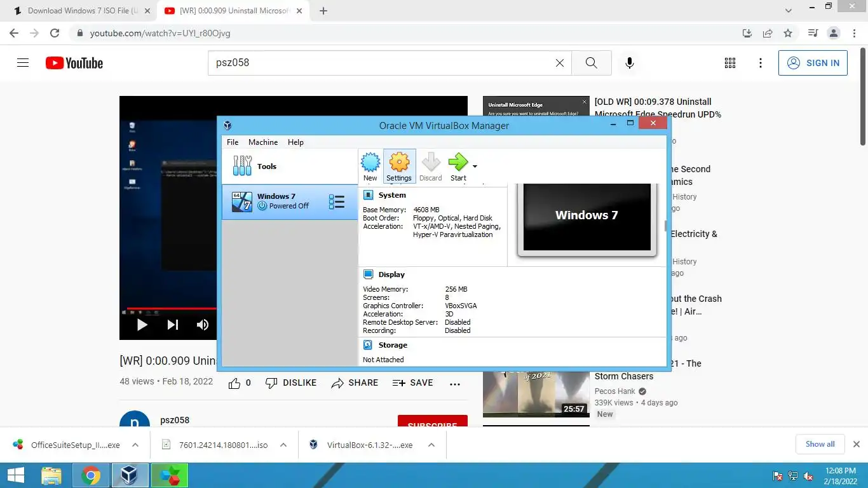The width and height of the screenshot is (868, 488).
Task: Reload the current page
Action: pos(55,33)
